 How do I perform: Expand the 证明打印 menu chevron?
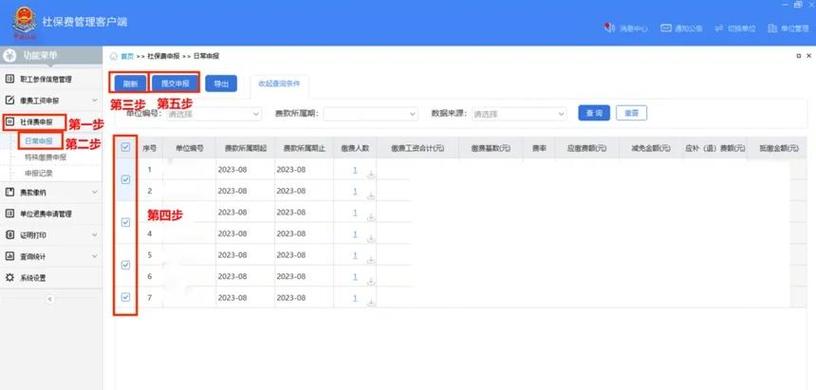click(x=95, y=235)
